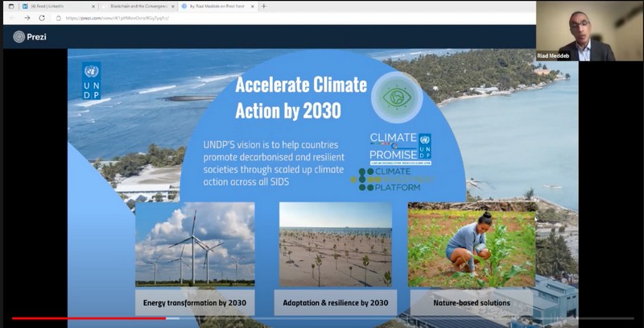Reload the page with the refresh icon
This screenshot has width=644, height=328.
[x=42, y=18]
